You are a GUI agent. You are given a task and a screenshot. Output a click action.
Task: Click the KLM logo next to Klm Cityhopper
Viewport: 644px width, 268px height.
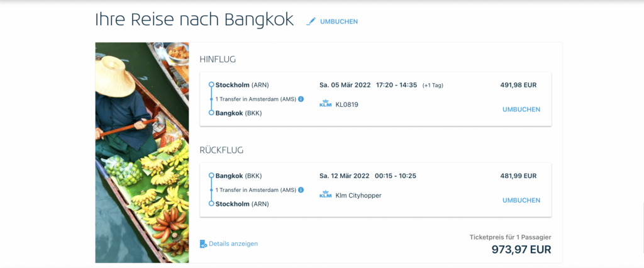(325, 195)
